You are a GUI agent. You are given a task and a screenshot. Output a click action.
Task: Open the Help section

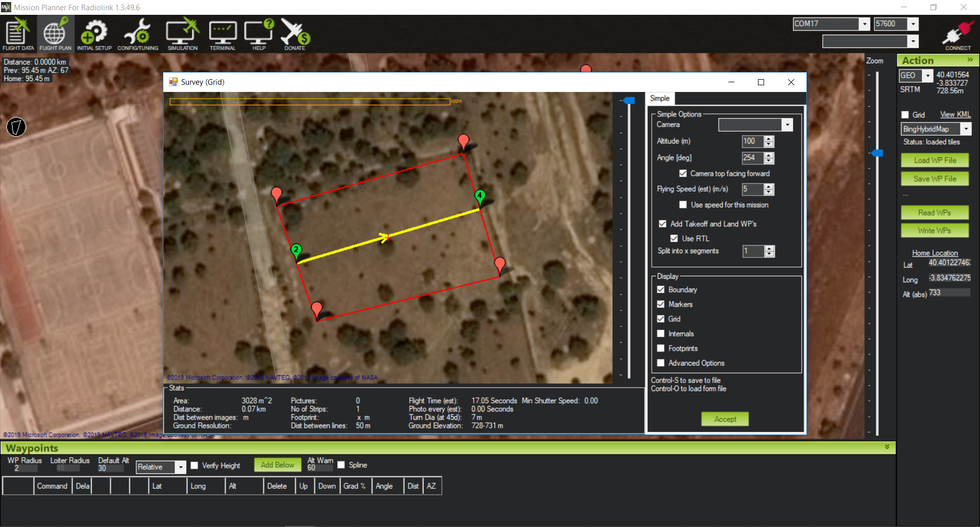click(x=259, y=34)
